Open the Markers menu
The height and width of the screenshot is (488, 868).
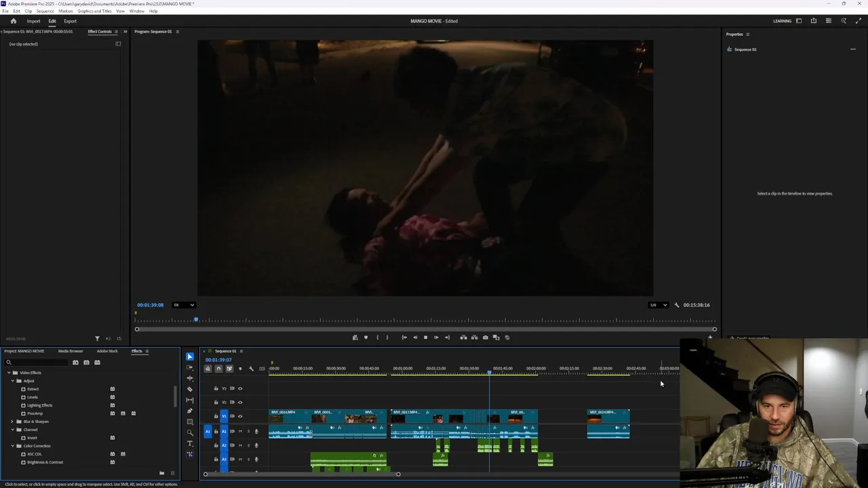pyautogui.click(x=66, y=11)
